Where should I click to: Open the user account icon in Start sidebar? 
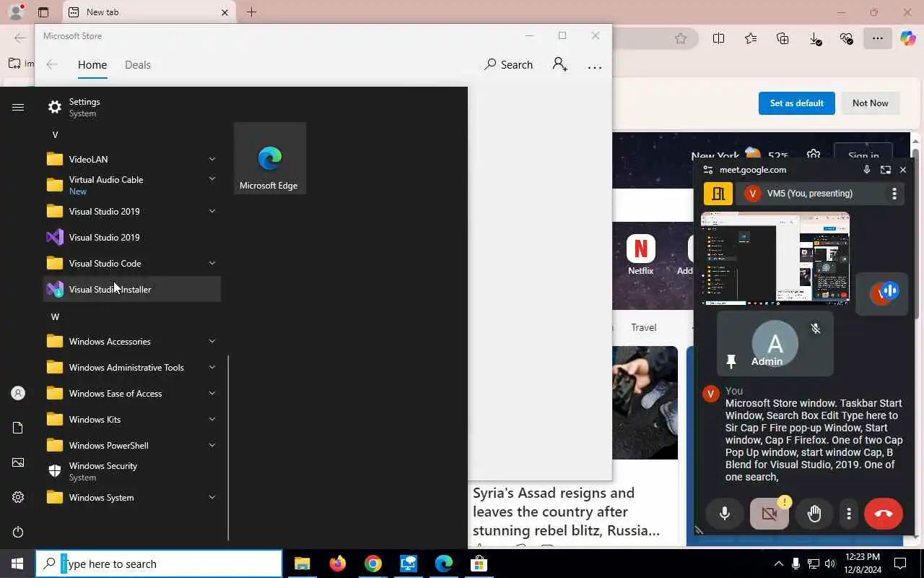tap(18, 393)
